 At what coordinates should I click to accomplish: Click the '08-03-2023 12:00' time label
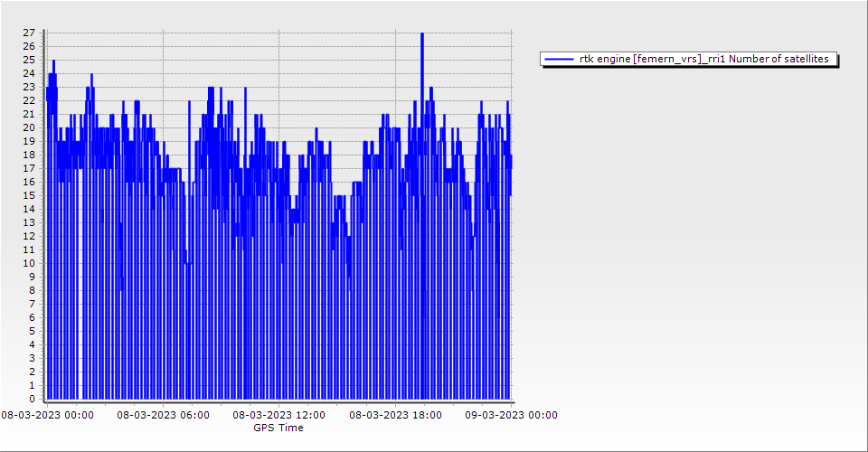point(279,416)
